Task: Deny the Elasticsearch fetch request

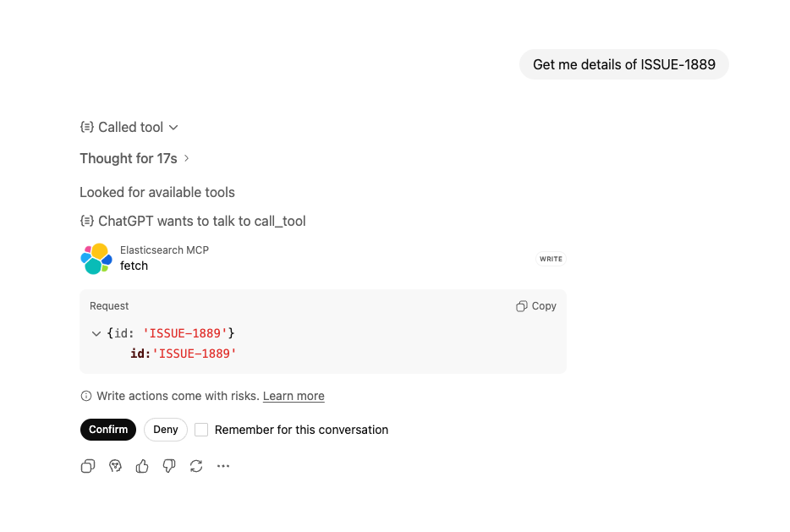Action: 165,430
